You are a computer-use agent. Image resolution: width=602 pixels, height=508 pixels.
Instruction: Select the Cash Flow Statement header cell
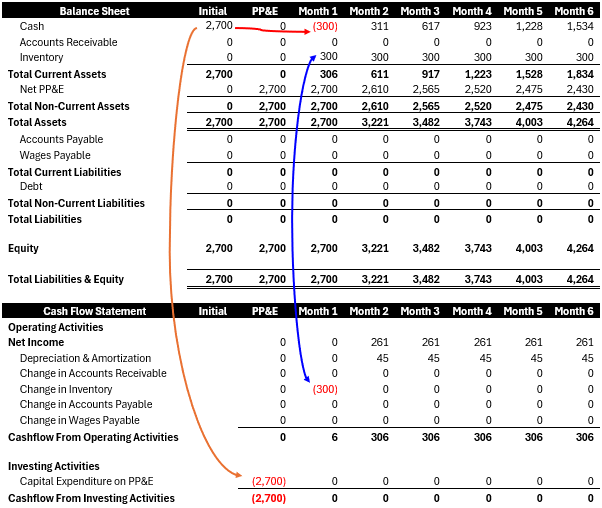(x=94, y=311)
